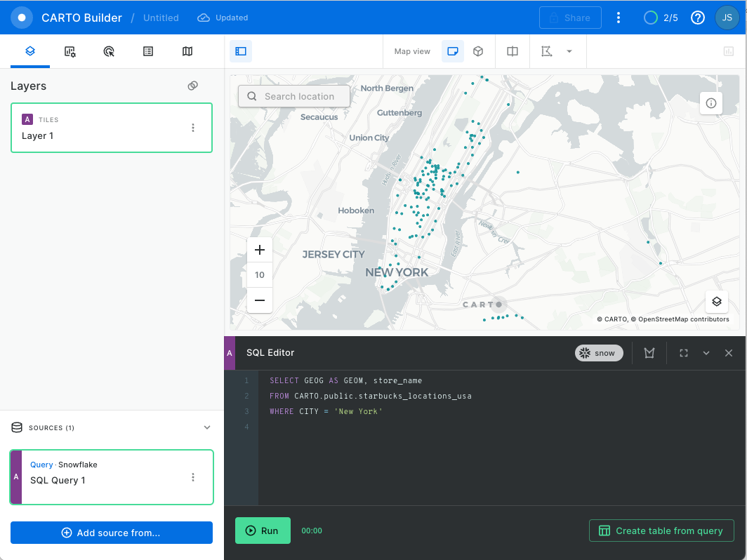Switch to 2D map view

tap(453, 51)
